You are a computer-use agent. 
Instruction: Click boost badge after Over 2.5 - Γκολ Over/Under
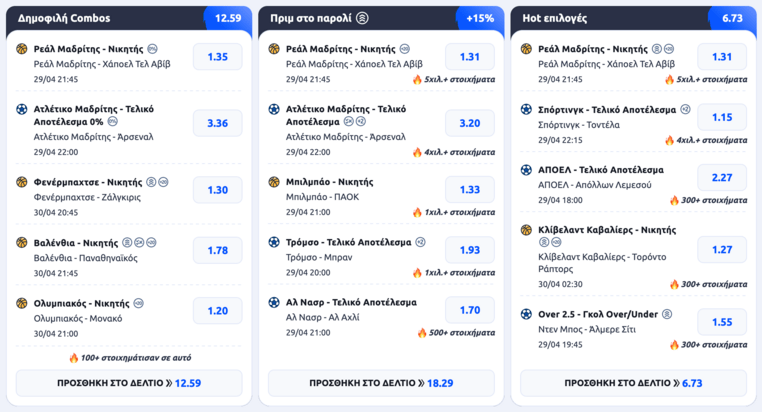667,314
